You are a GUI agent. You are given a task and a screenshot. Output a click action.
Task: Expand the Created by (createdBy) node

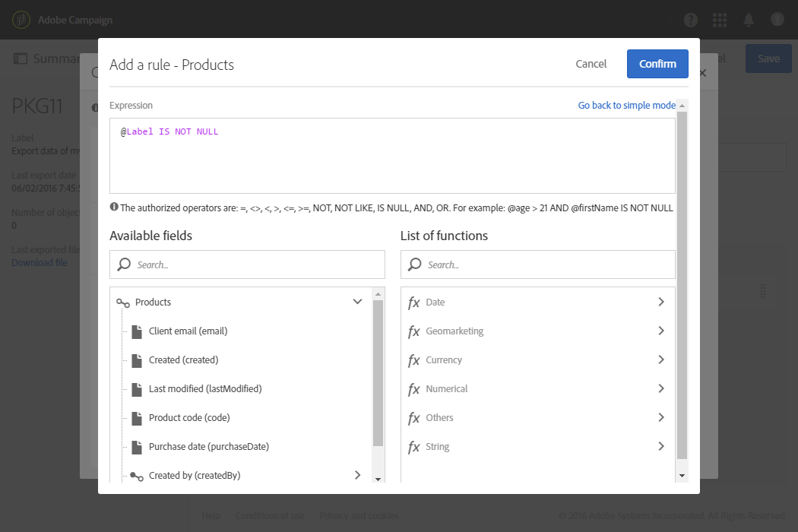coord(357,475)
